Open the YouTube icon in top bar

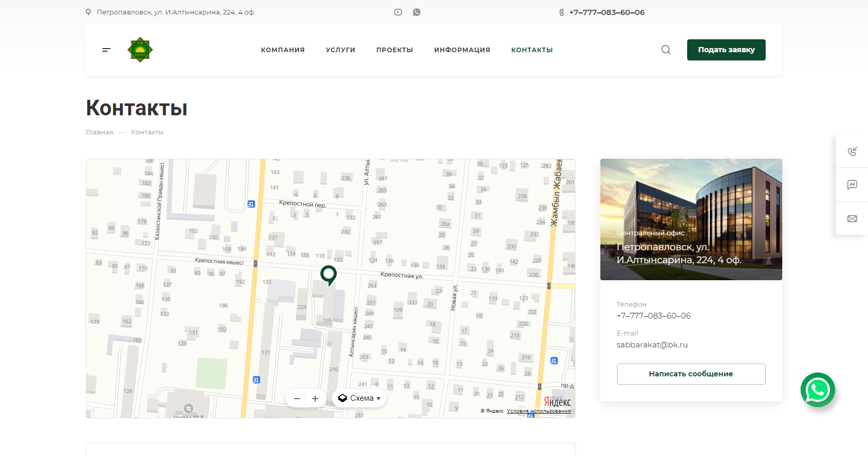click(398, 12)
